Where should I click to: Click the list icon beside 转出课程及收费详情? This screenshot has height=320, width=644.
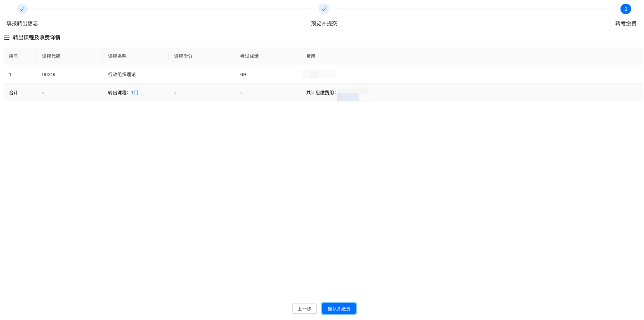(7, 38)
